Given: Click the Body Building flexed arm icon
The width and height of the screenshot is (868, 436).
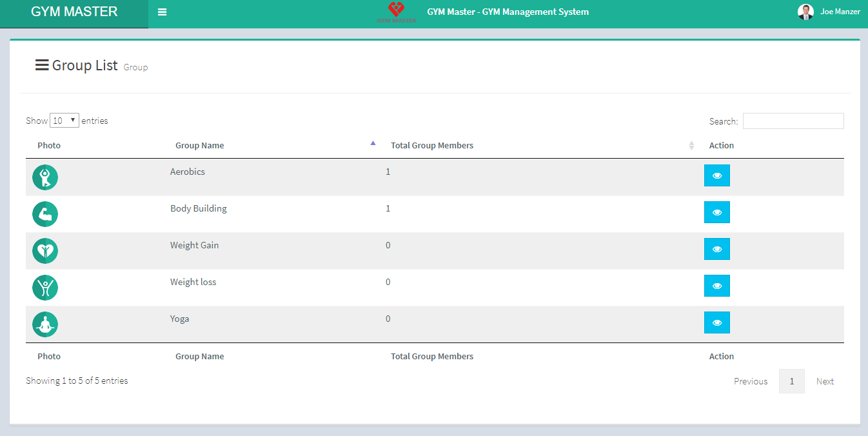Looking at the screenshot, I should pyautogui.click(x=45, y=214).
